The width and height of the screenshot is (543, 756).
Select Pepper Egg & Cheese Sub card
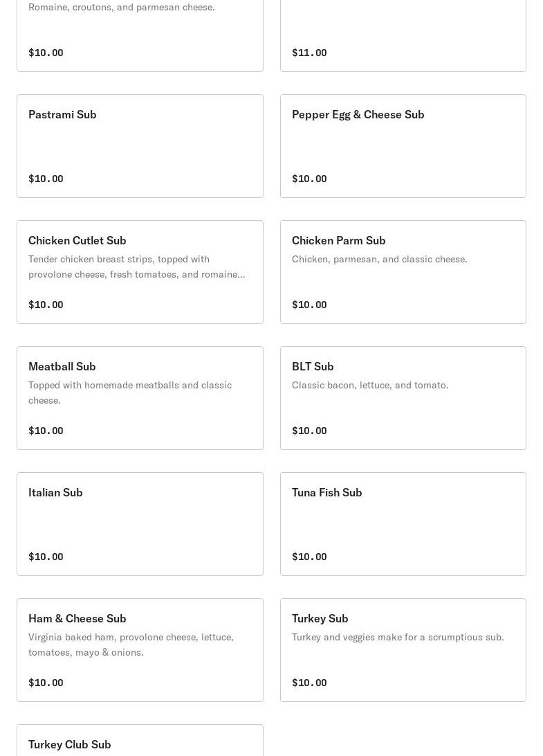403,146
